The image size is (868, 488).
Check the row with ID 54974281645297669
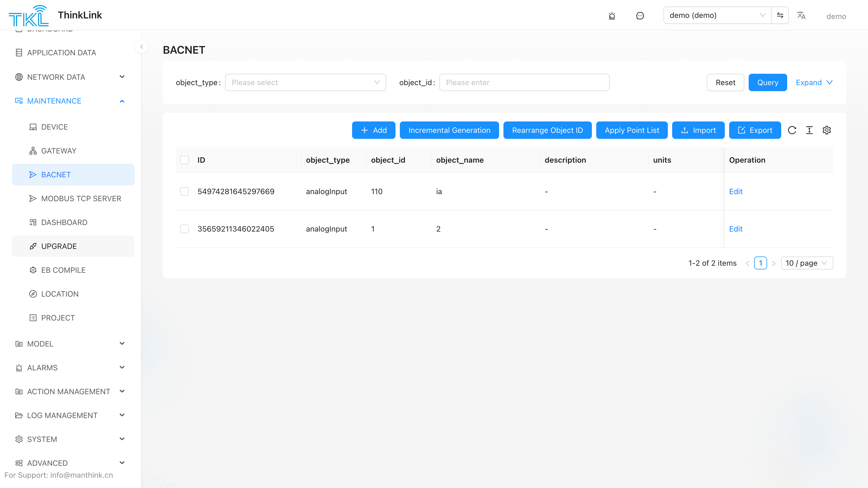click(184, 192)
